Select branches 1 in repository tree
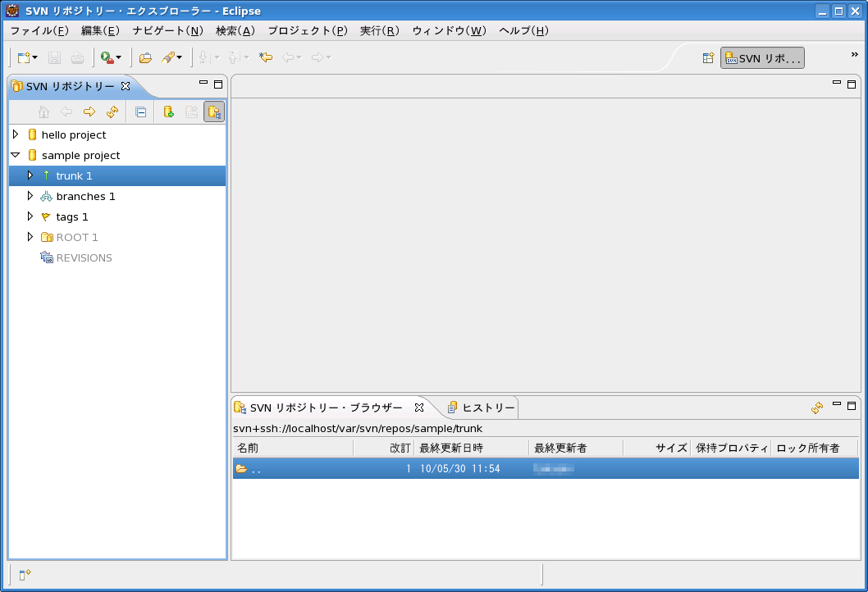 (x=86, y=197)
